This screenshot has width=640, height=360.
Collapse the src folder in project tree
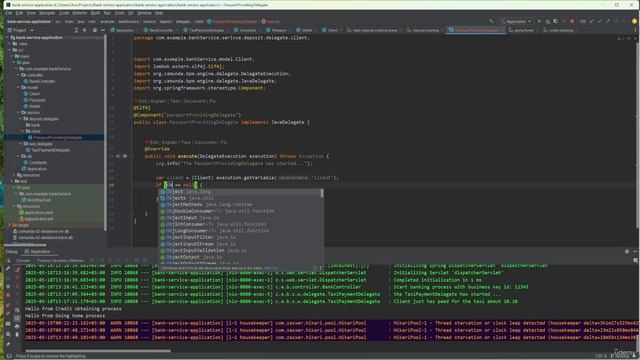click(10, 50)
